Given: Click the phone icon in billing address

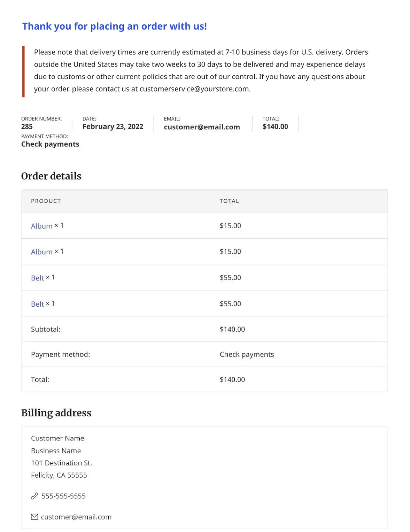Looking at the screenshot, I should coord(34,496).
